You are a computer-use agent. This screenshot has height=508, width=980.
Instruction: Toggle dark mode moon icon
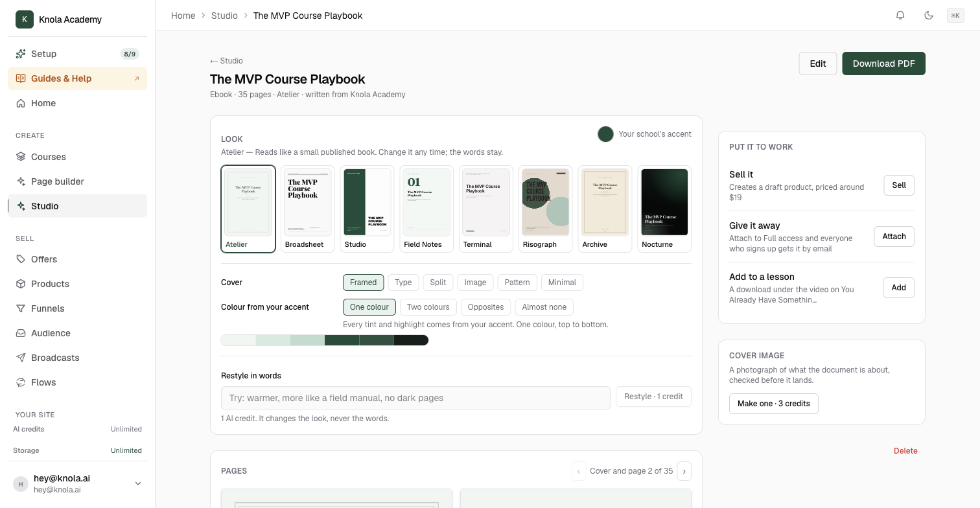(x=929, y=16)
